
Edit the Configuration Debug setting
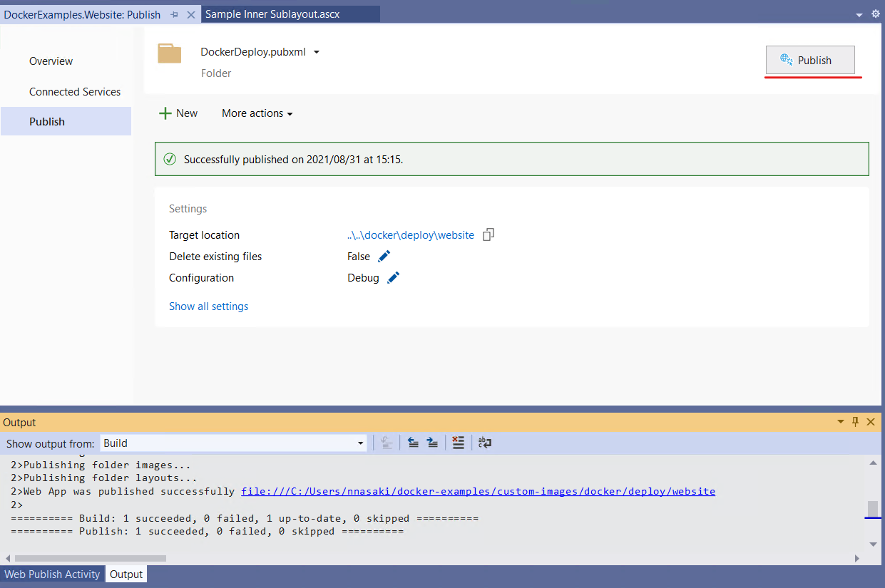[393, 277]
